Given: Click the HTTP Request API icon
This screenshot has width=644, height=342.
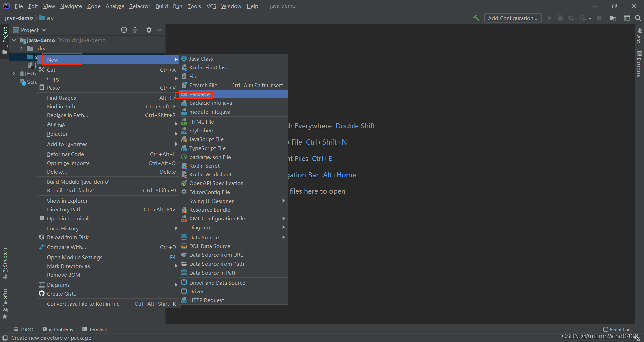Looking at the screenshot, I should 184,300.
